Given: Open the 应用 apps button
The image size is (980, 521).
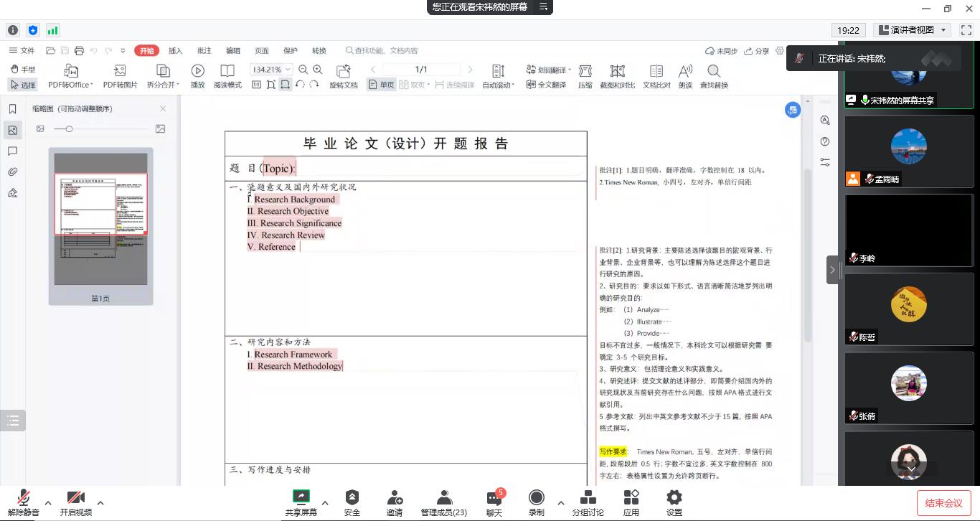Looking at the screenshot, I should tap(631, 503).
